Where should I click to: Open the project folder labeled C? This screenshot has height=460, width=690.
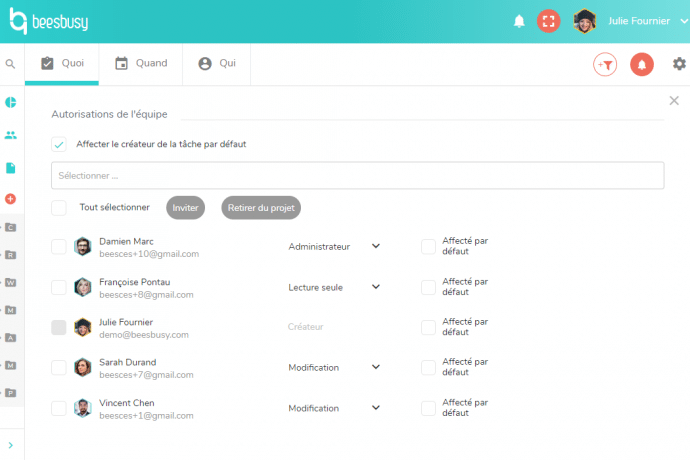coord(11,228)
